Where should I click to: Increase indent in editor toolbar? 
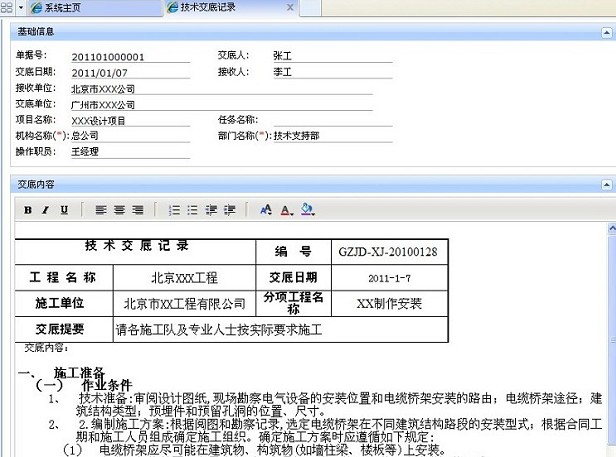tap(230, 210)
